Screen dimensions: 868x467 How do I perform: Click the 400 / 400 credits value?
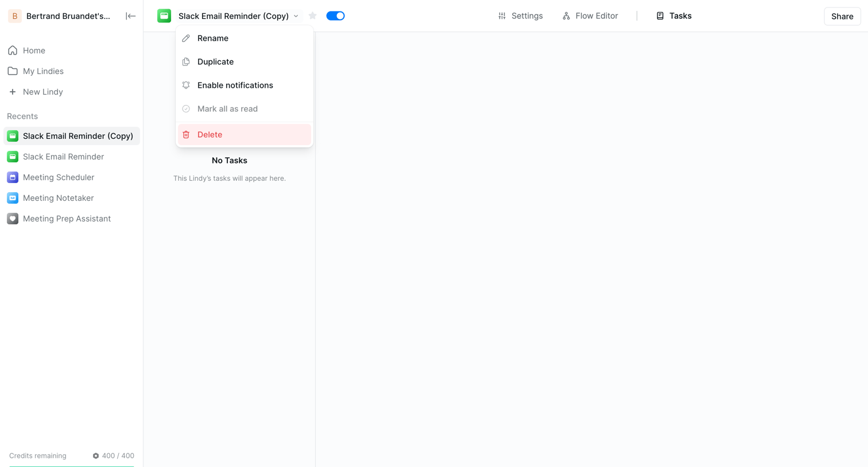tap(118, 456)
